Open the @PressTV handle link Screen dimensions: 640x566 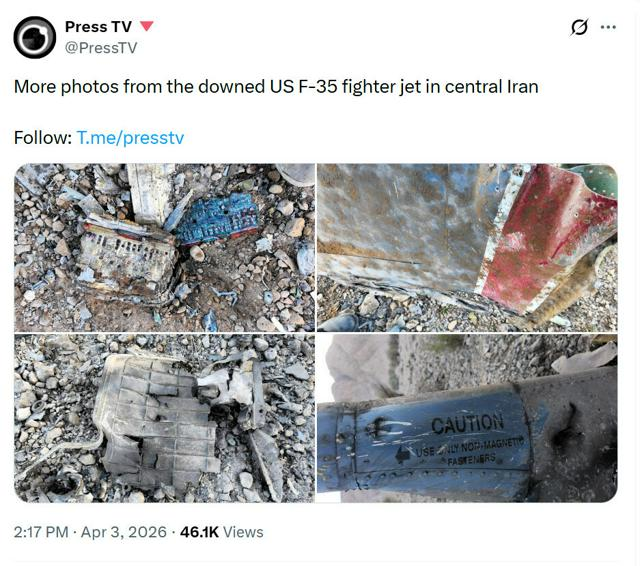click(101, 48)
